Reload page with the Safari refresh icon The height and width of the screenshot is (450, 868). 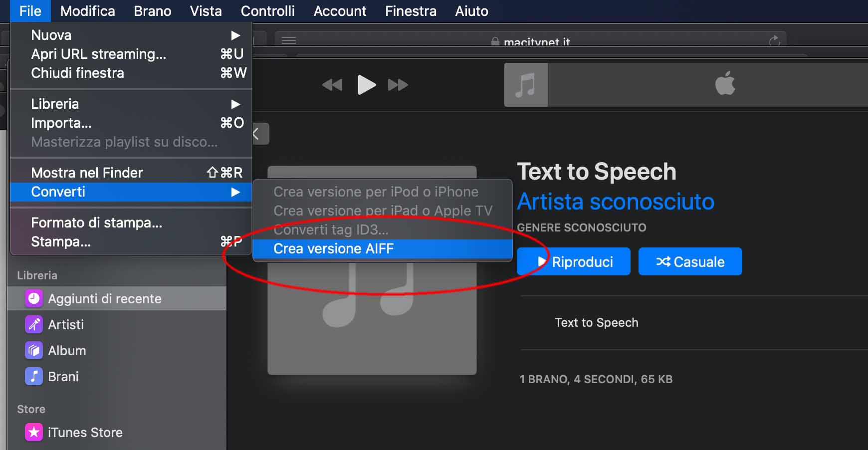(775, 41)
